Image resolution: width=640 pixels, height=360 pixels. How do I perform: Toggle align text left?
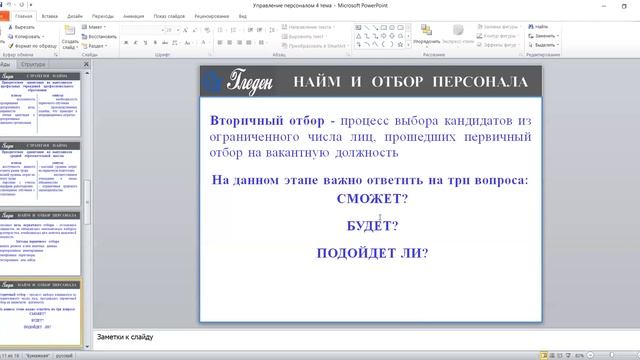[x=220, y=42]
